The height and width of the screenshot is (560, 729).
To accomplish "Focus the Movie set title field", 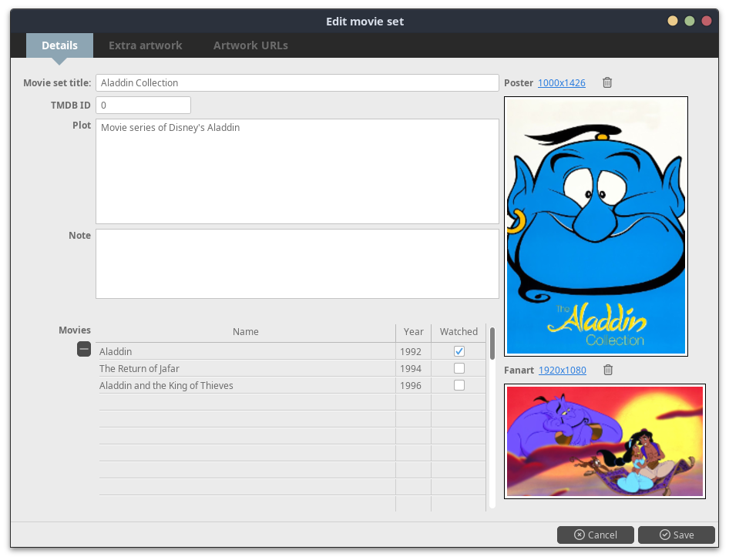I will click(297, 82).
